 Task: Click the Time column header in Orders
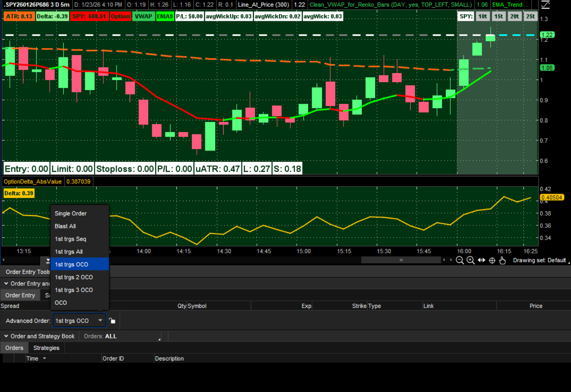pyautogui.click(x=33, y=358)
